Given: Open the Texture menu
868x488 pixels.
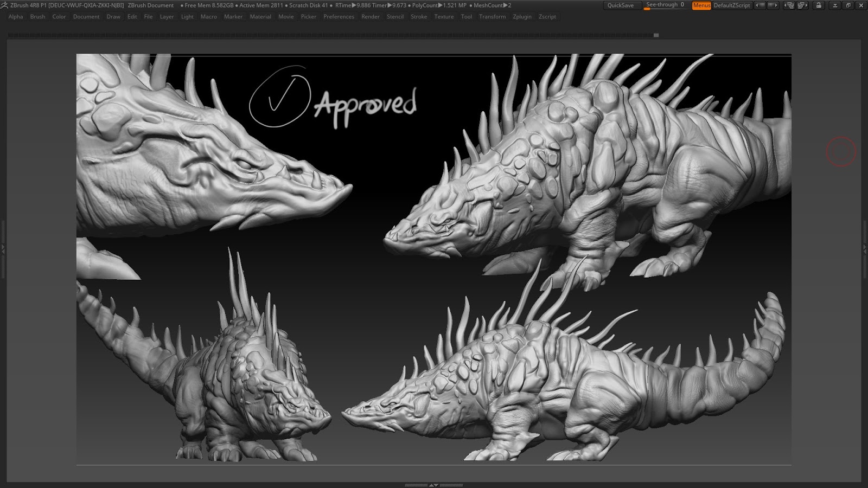Looking at the screenshot, I should click(444, 17).
